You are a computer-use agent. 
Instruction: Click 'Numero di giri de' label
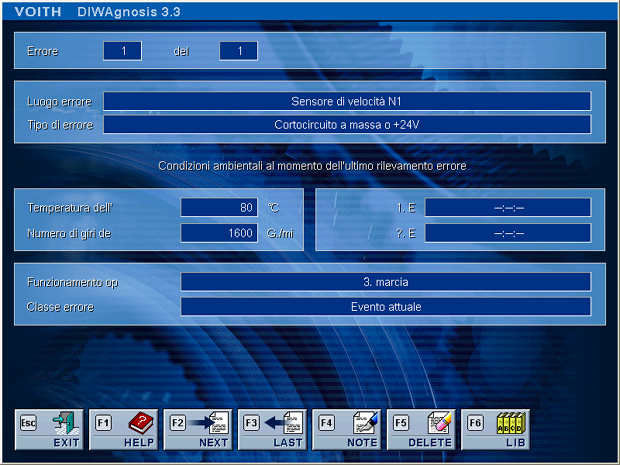[x=69, y=234]
